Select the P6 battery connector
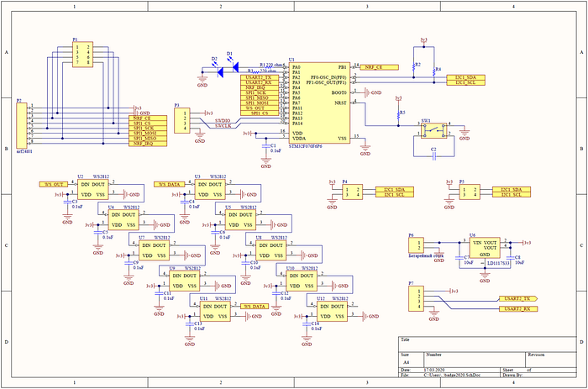 (417, 245)
